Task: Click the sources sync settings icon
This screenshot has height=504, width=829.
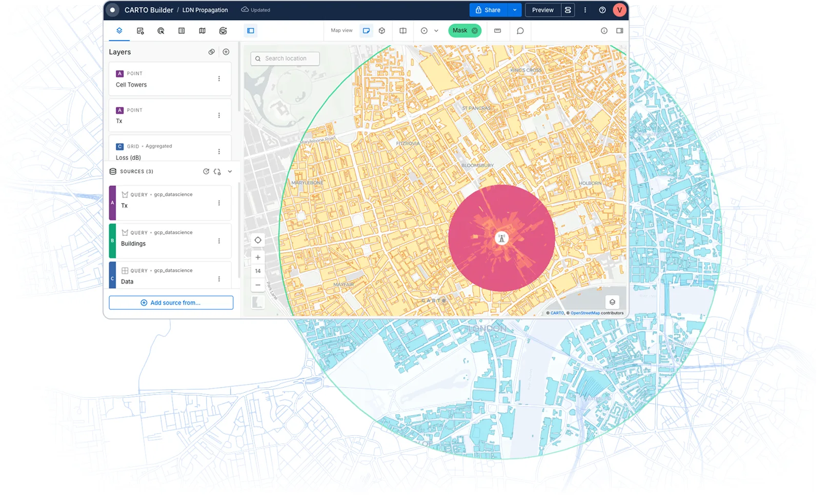Action: tap(217, 172)
